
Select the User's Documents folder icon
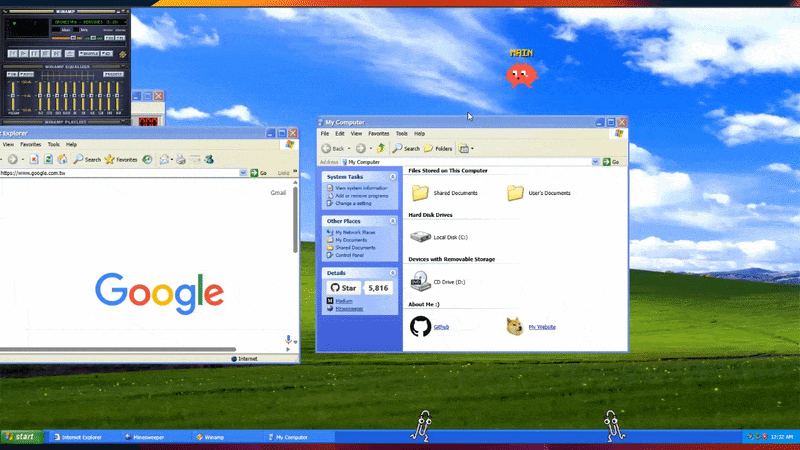pos(515,192)
